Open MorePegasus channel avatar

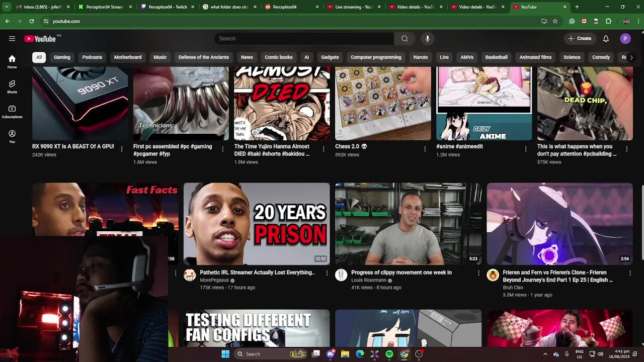tap(190, 275)
